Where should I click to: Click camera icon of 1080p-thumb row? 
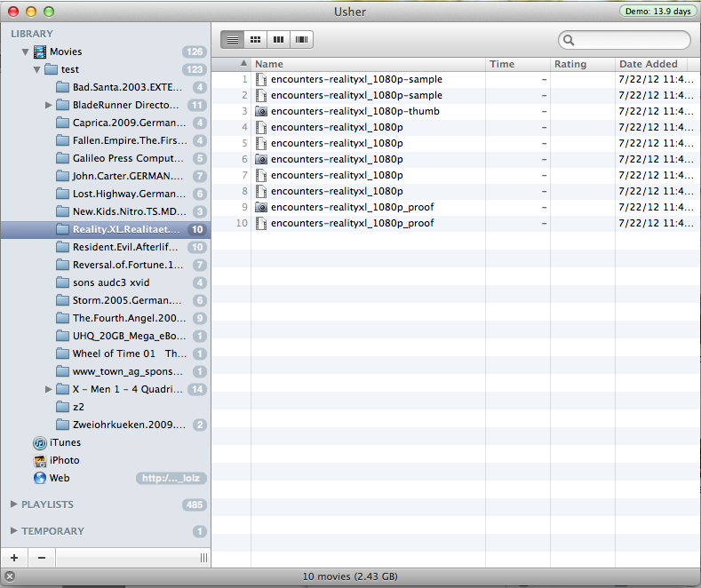pyautogui.click(x=261, y=112)
